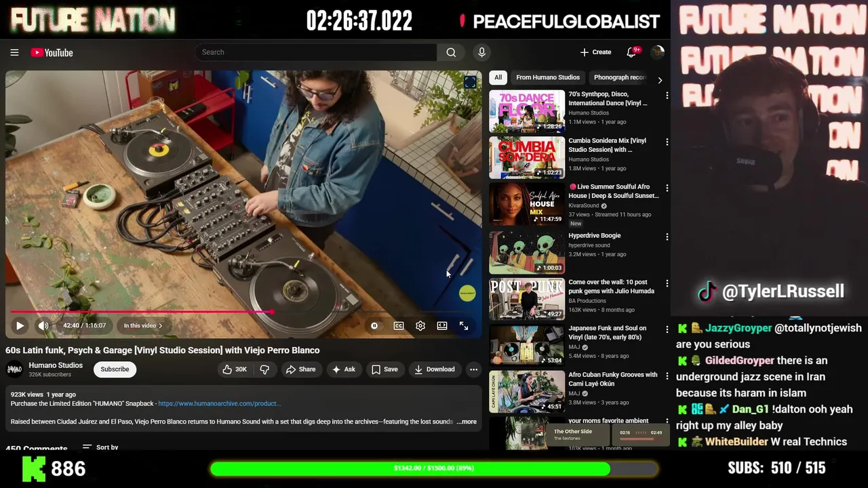Open the Ask AI button

point(343,369)
